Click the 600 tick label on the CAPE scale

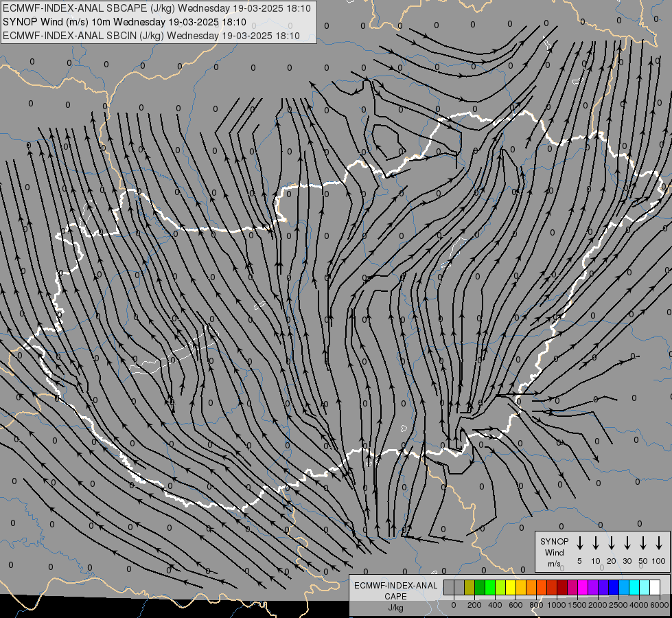(515, 605)
